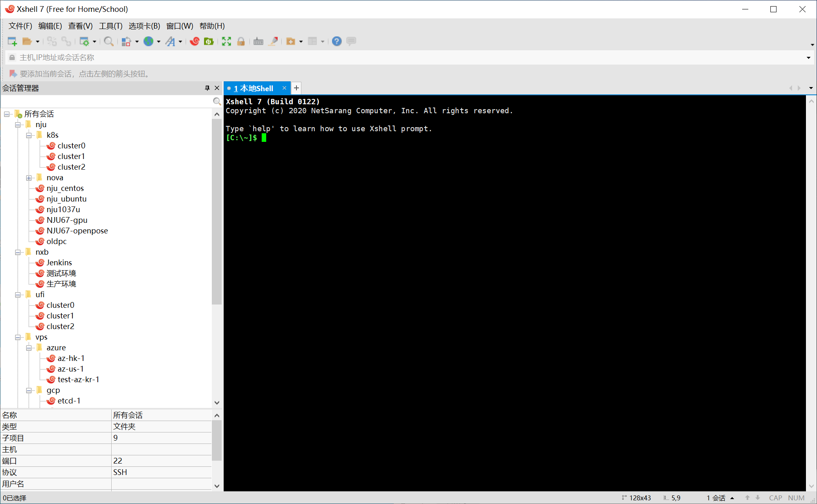Viewport: 817px width, 504px height.
Task: Open the on-screen keyboard icon
Action: pyautogui.click(x=258, y=41)
